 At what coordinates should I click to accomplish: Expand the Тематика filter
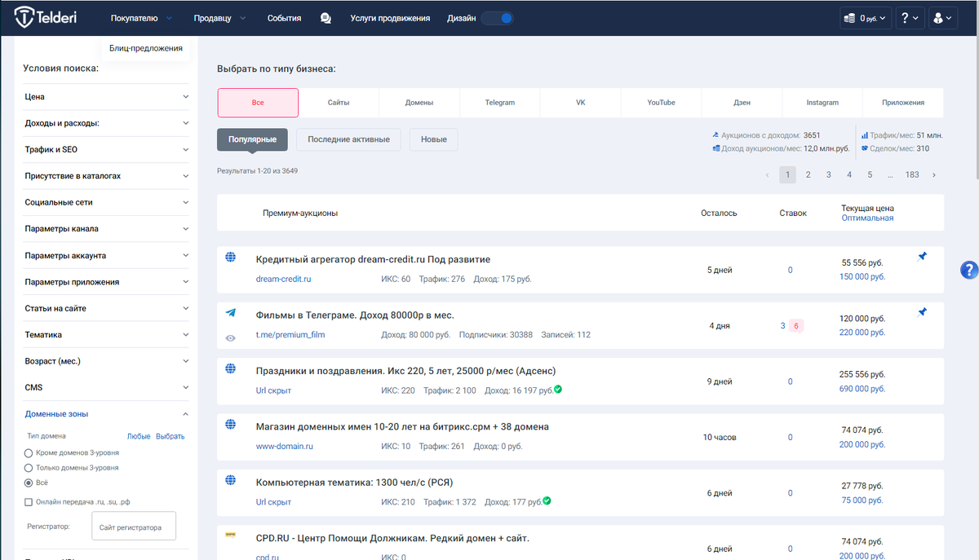coord(106,335)
